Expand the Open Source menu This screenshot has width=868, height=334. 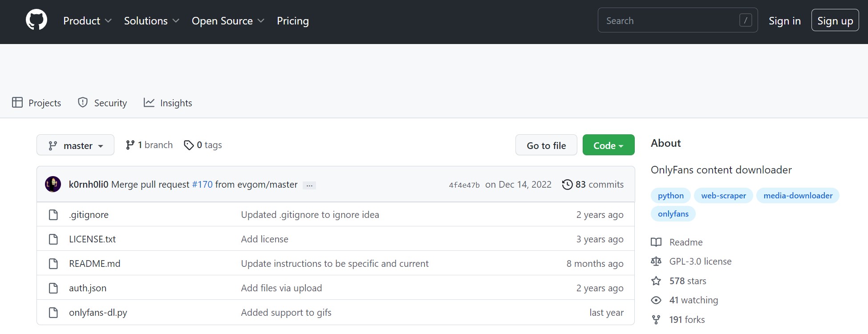point(228,21)
